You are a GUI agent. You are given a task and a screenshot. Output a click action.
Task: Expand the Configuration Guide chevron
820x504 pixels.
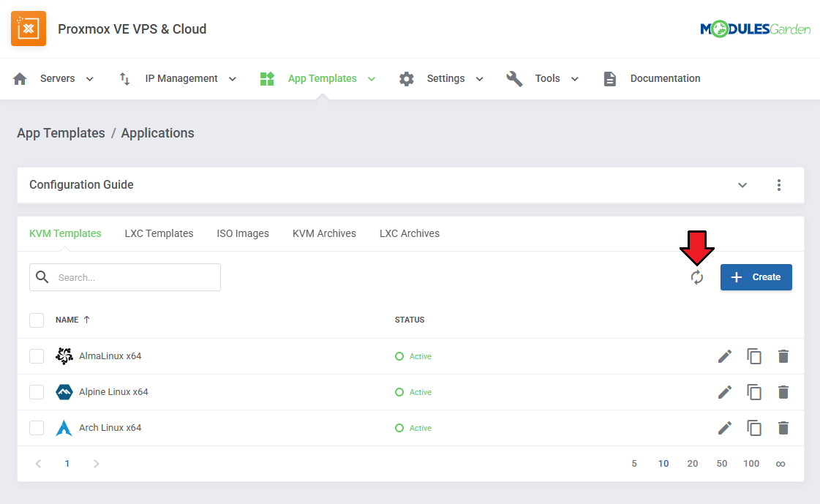(742, 185)
